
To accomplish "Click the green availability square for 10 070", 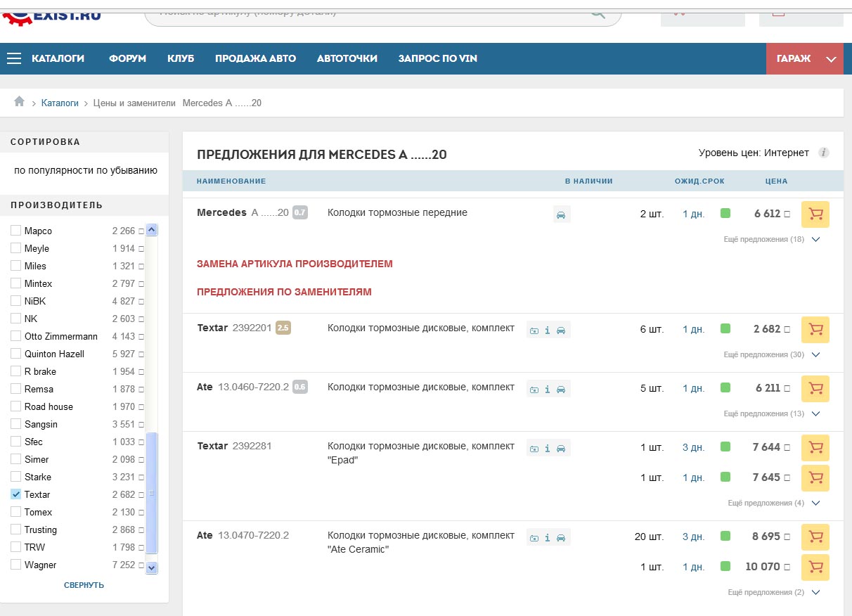I will (x=725, y=566).
